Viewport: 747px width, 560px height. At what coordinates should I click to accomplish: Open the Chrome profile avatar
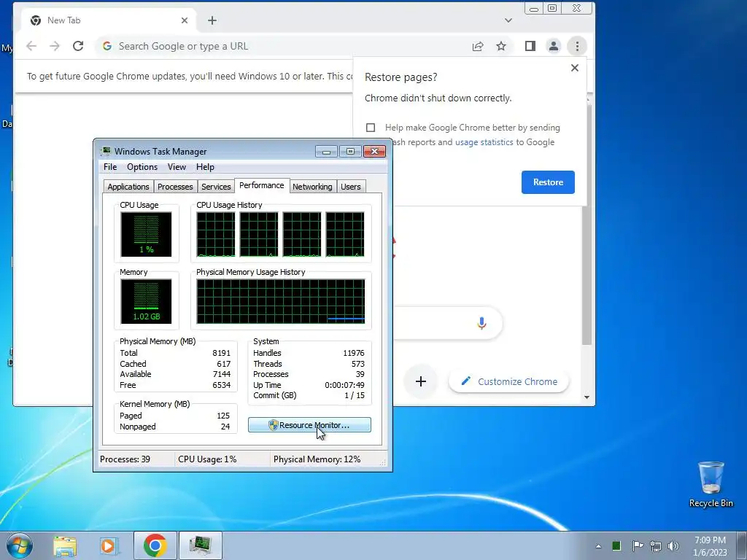(554, 46)
